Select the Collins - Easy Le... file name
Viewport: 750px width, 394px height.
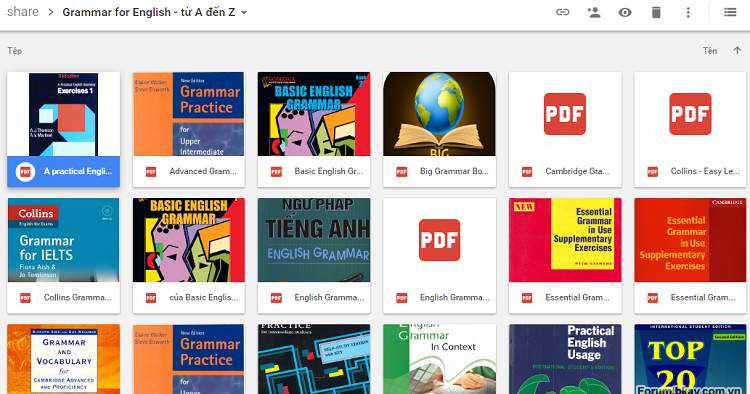point(705,171)
